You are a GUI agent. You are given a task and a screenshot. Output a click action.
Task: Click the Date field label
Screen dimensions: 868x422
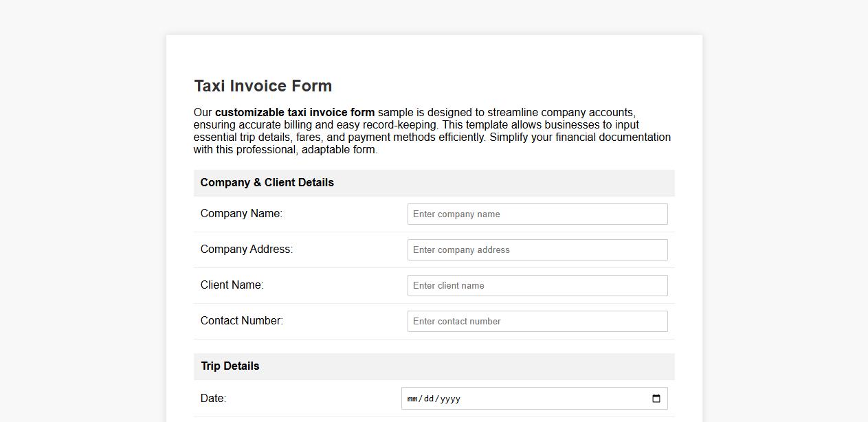point(213,398)
